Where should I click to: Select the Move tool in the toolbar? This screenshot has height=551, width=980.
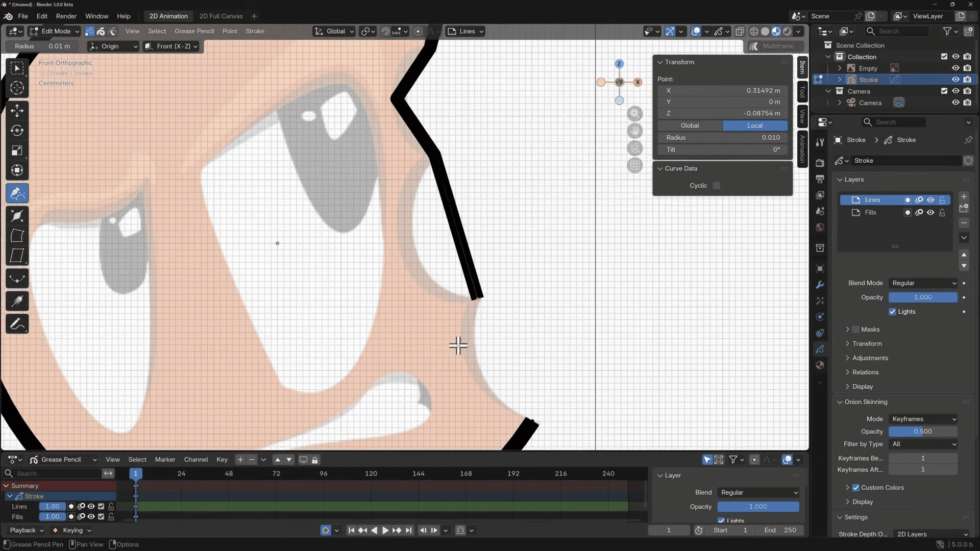17,111
